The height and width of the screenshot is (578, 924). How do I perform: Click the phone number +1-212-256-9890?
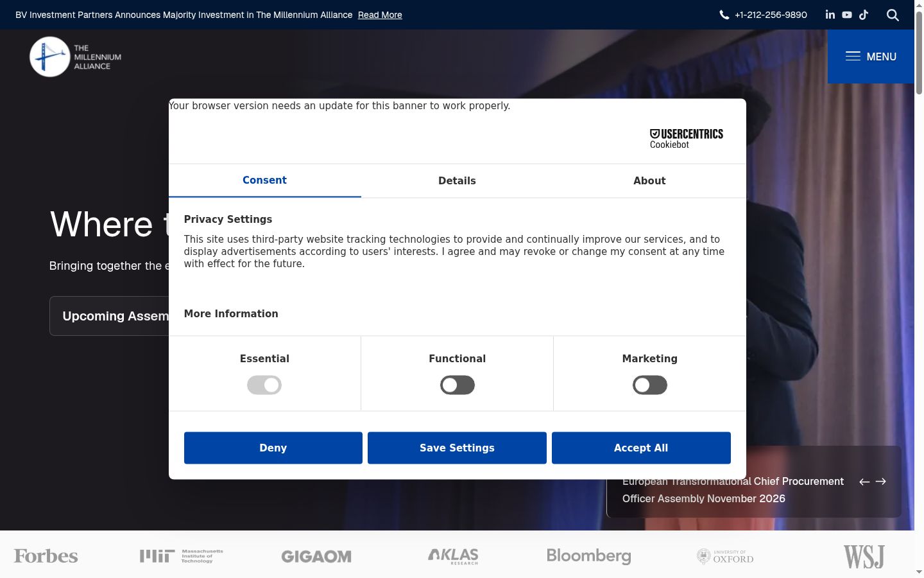point(771,15)
